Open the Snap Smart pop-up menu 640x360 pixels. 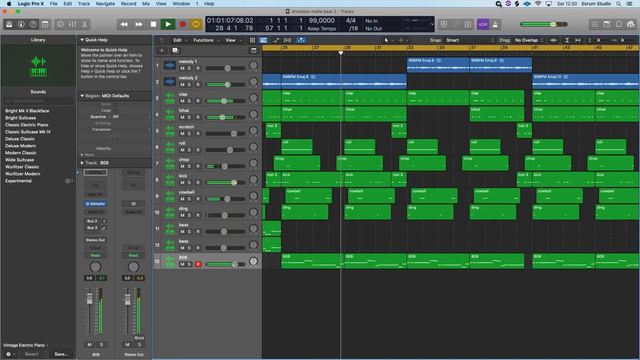(x=469, y=40)
